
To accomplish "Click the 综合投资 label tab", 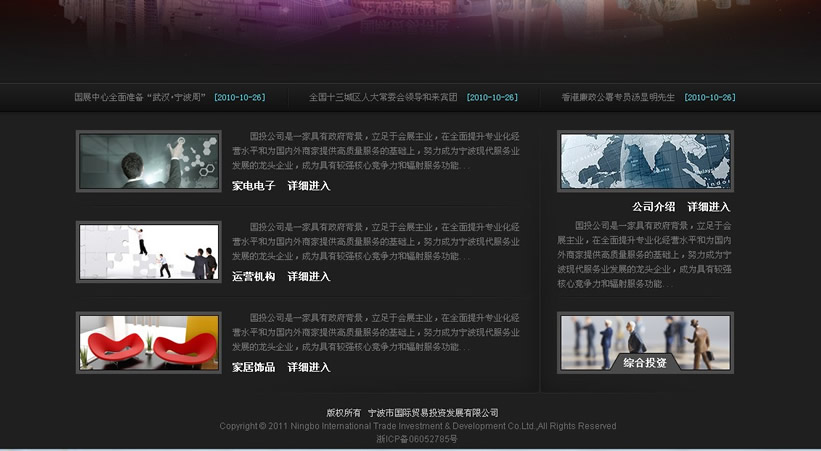I will (x=644, y=362).
